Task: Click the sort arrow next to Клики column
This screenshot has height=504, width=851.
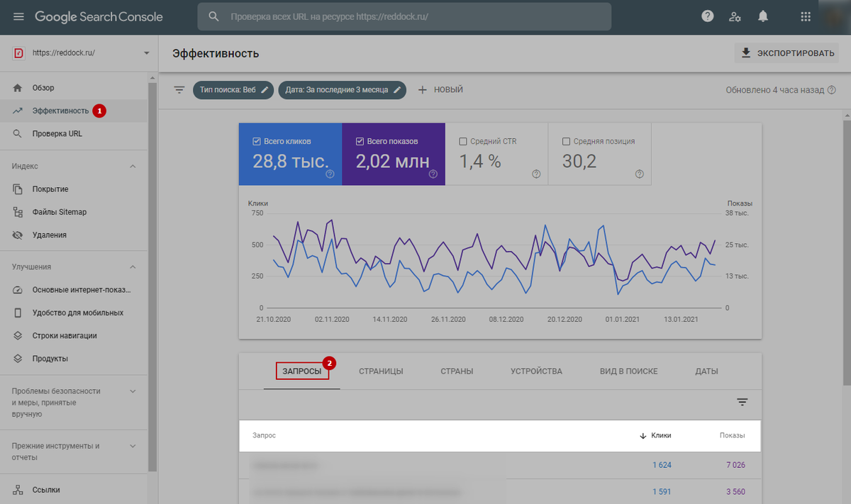Action: coord(643,436)
